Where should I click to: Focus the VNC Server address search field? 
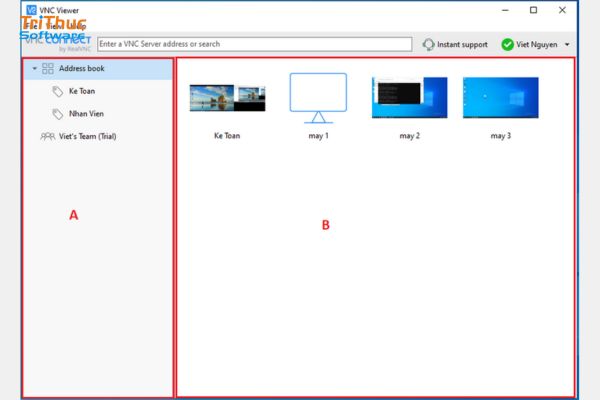click(x=255, y=44)
